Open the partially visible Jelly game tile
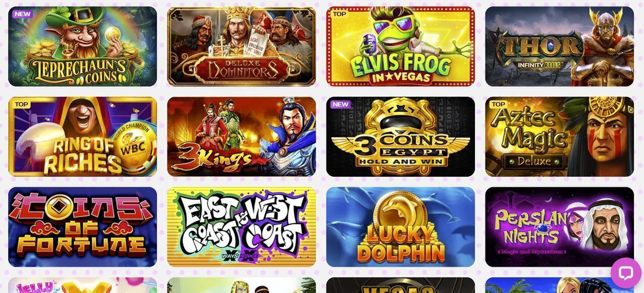Image resolution: width=644 pixels, height=293 pixels. (83, 285)
